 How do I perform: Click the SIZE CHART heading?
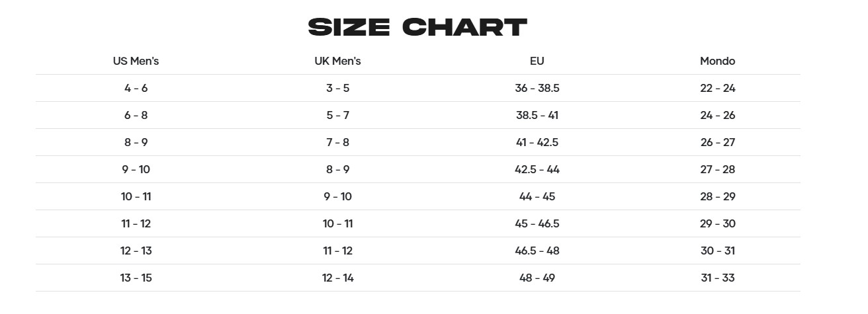point(417,28)
